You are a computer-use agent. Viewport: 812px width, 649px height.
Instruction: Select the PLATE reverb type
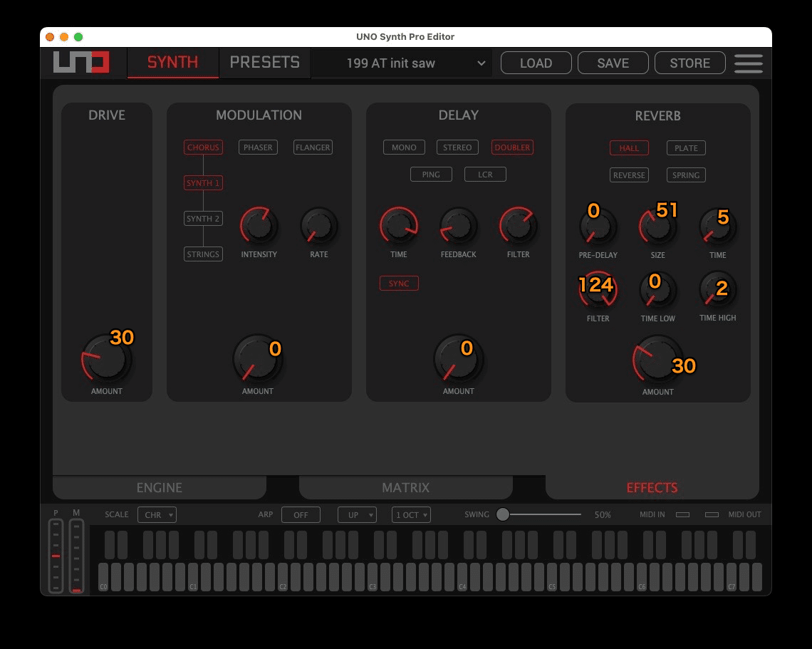(685, 148)
